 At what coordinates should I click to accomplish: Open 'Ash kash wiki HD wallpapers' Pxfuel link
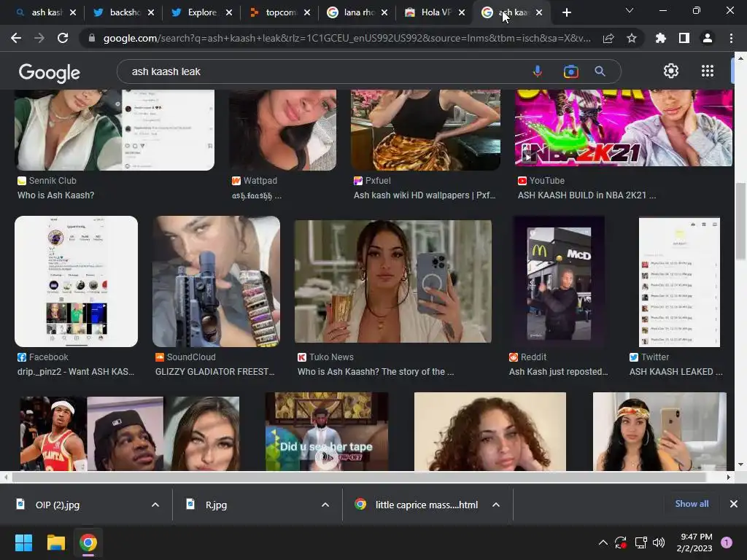point(425,195)
